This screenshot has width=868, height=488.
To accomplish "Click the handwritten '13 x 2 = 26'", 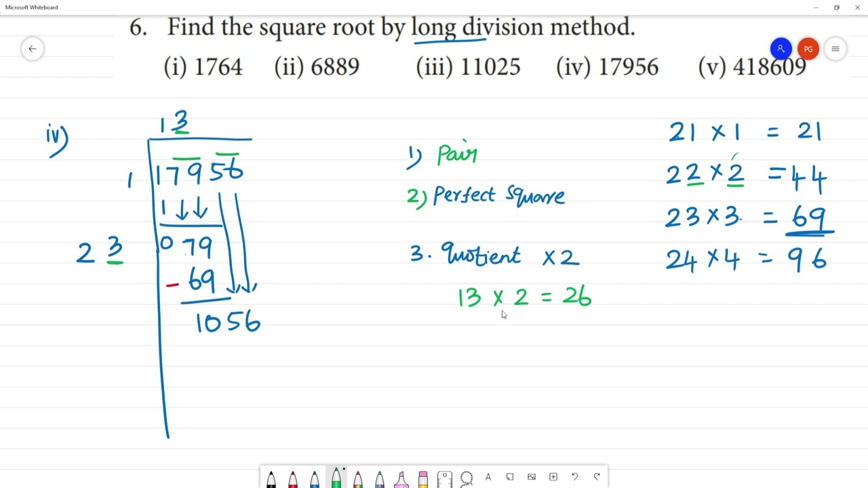I will click(x=524, y=297).
